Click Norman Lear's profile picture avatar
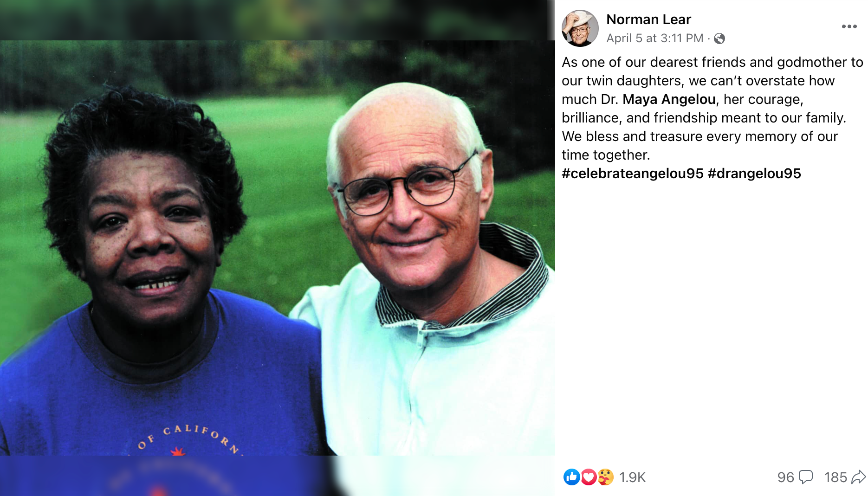The height and width of the screenshot is (496, 868). pyautogui.click(x=580, y=28)
